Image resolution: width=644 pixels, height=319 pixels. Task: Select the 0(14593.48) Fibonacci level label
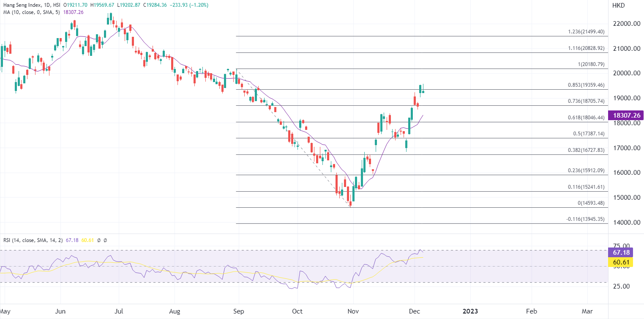coord(592,203)
